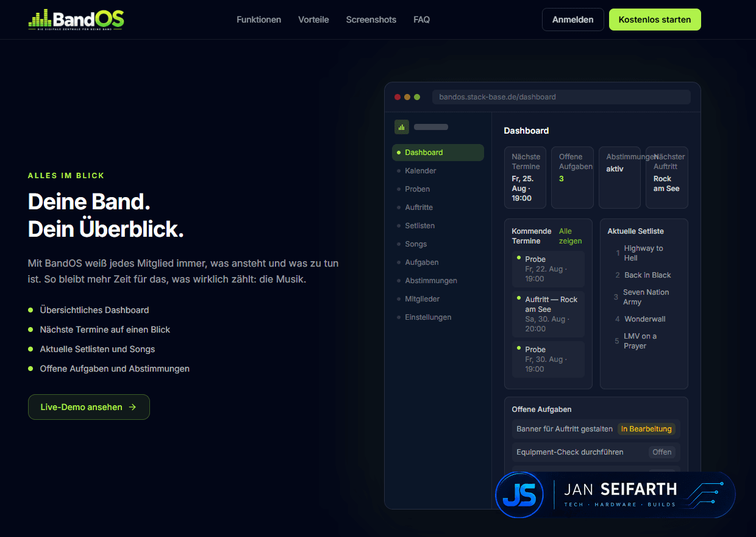Click the green bars app icon in mockup sidebar
The height and width of the screenshot is (537, 756).
tap(402, 127)
